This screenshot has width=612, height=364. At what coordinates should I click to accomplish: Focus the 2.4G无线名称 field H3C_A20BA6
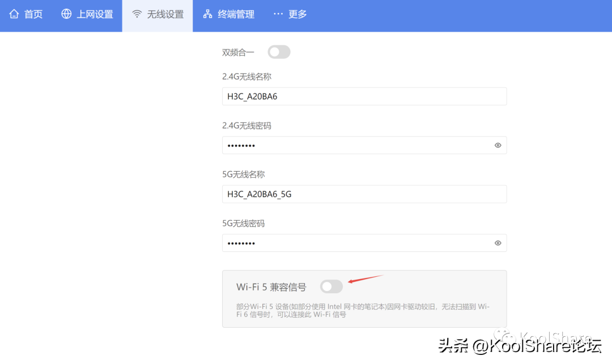pyautogui.click(x=364, y=96)
